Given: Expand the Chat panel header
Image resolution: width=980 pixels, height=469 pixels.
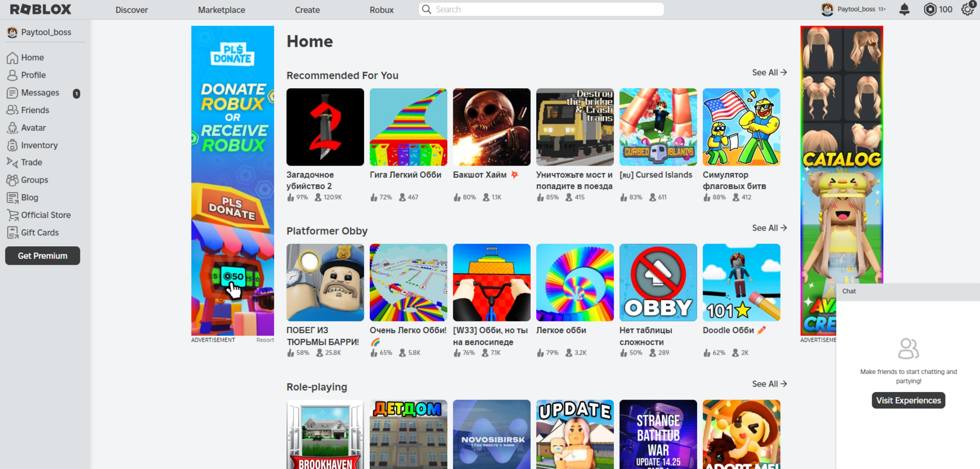Looking at the screenshot, I should [x=908, y=291].
